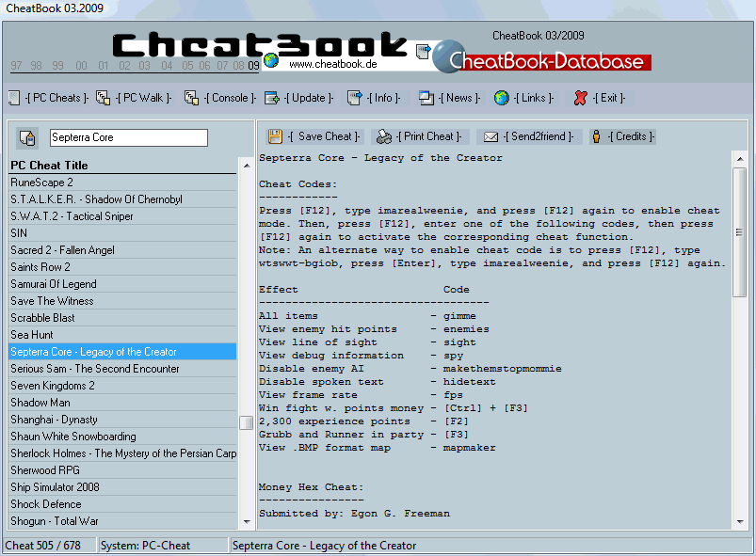Screen dimensions: 756x556
Task: Select Saints Row 2 entry
Action: (123, 267)
